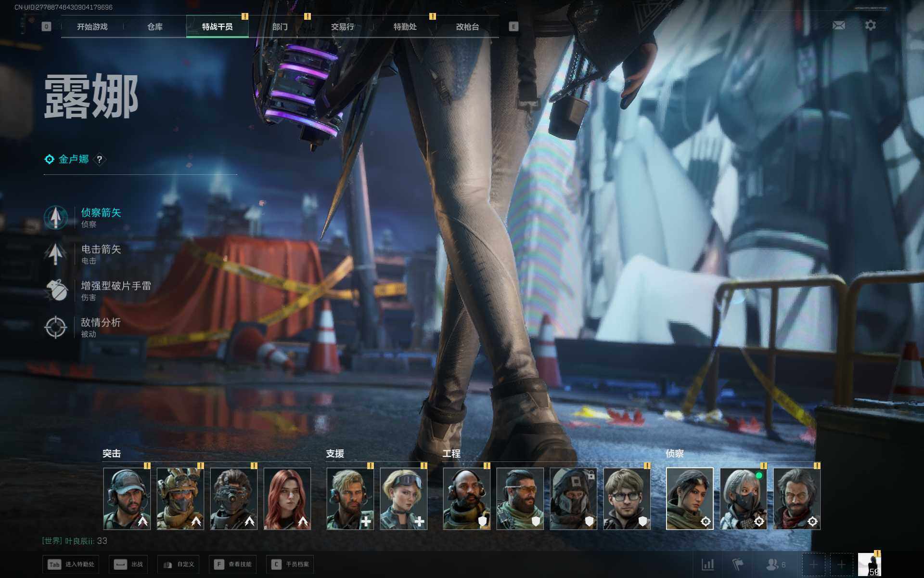Viewport: 924px width, 578px height.
Task: Click the 进入特勤处 button
Action: [71, 564]
